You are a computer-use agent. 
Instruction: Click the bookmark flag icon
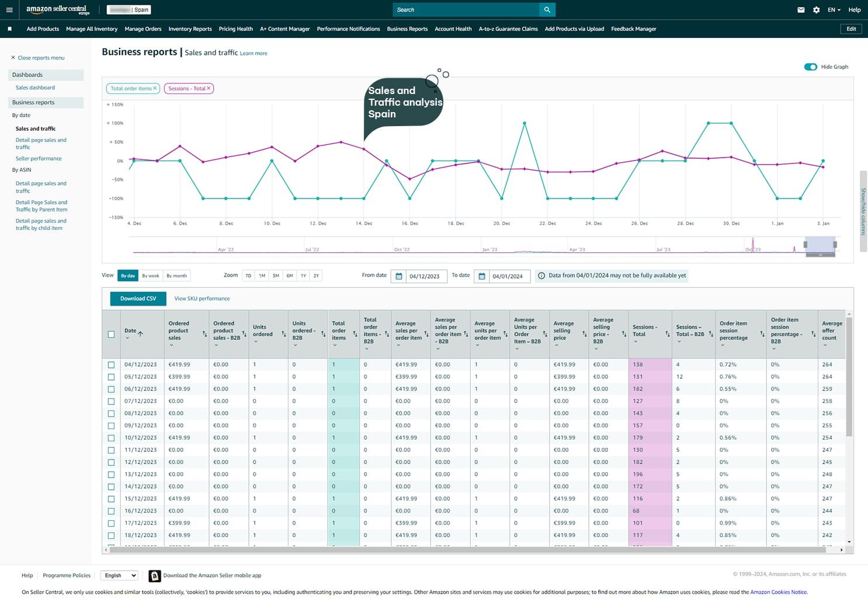point(9,29)
